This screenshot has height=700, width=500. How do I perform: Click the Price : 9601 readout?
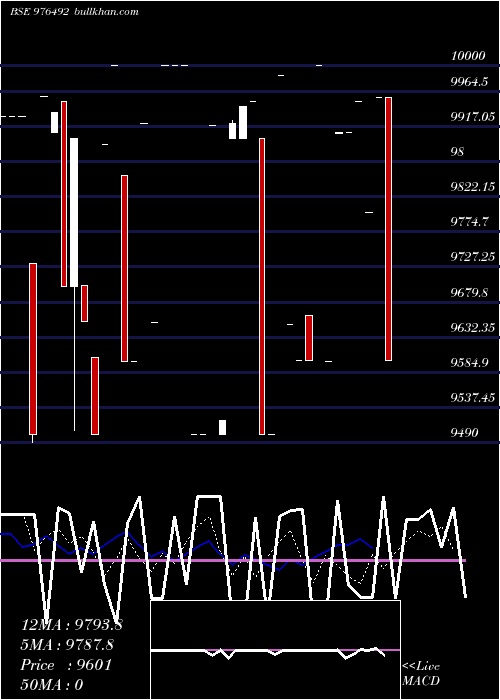click(66, 665)
